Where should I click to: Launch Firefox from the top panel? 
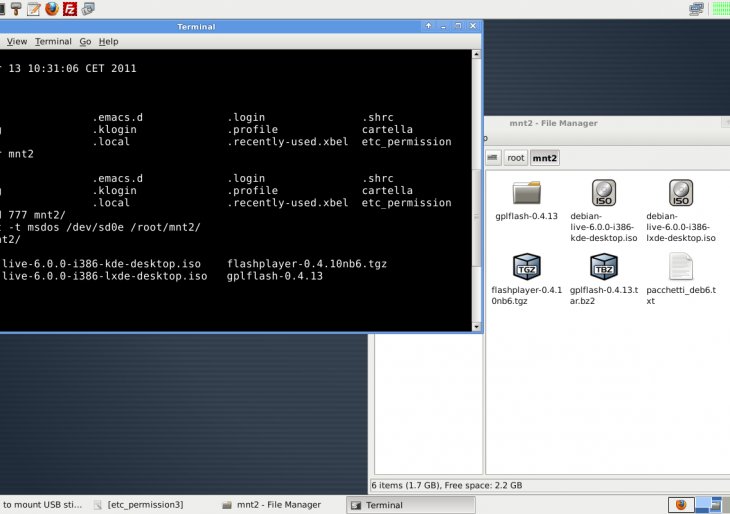pos(52,8)
